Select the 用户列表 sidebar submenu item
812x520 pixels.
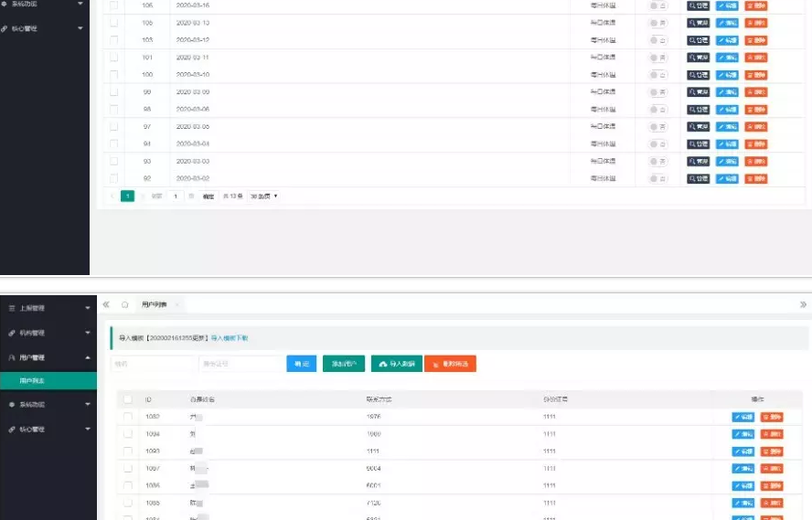click(35, 380)
